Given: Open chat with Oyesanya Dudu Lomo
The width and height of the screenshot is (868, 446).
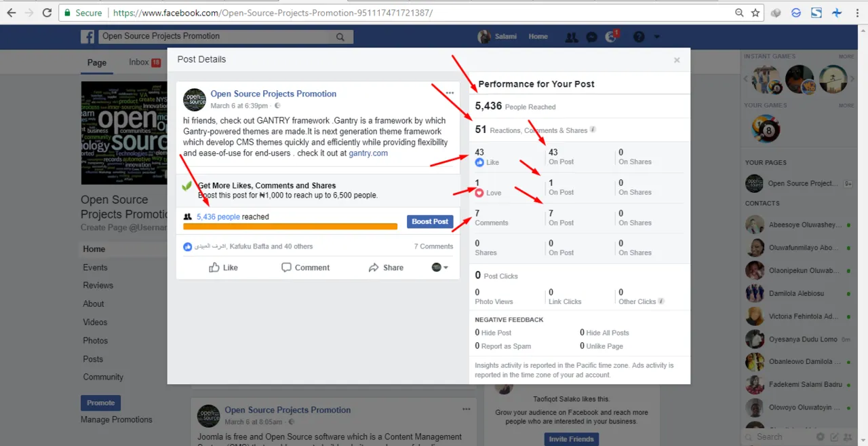Looking at the screenshot, I should pyautogui.click(x=797, y=339).
